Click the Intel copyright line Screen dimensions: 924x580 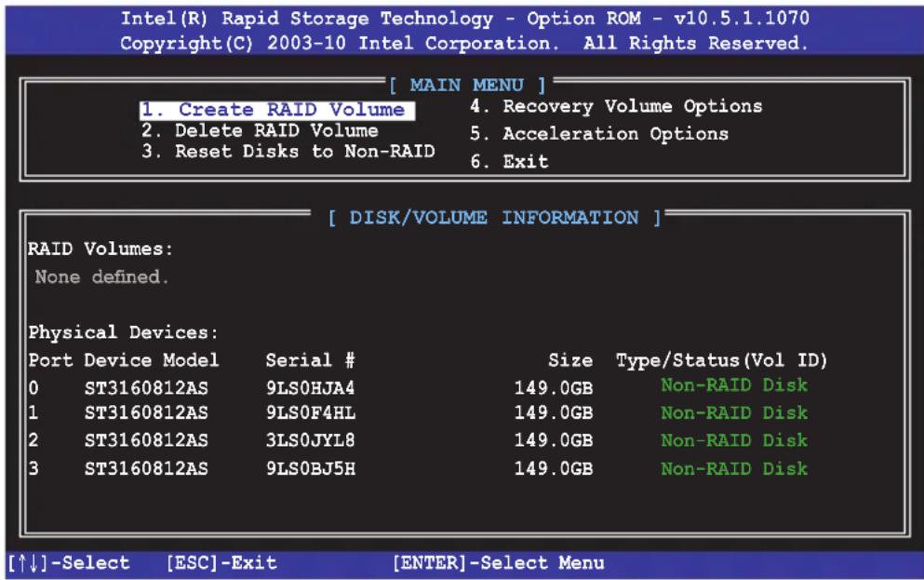(x=463, y=43)
